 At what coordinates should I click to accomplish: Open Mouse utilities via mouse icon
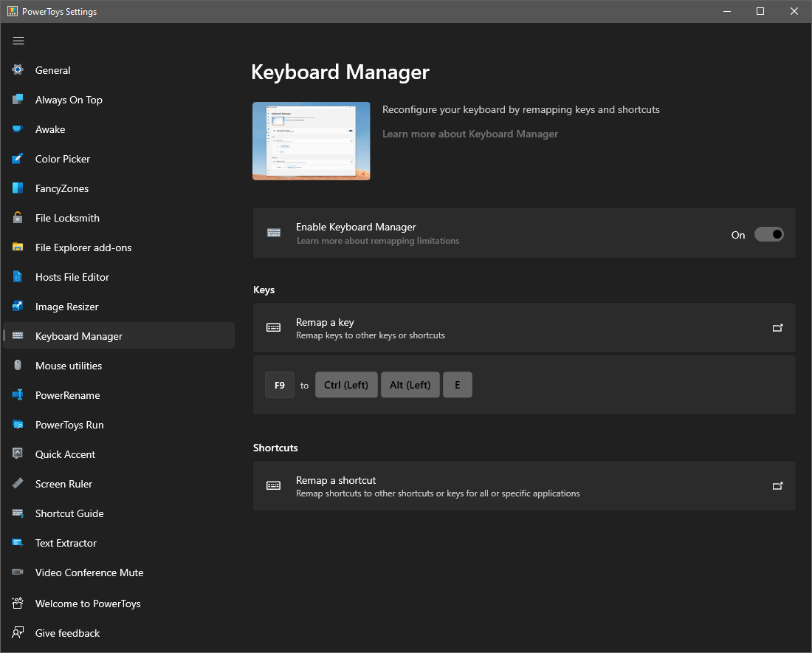tap(18, 366)
